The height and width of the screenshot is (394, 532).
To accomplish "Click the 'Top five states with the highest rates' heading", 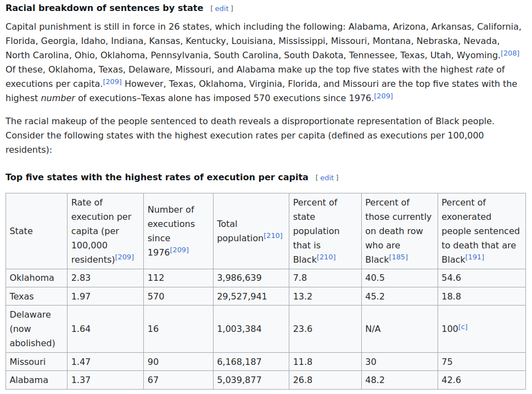I will click(x=157, y=177).
